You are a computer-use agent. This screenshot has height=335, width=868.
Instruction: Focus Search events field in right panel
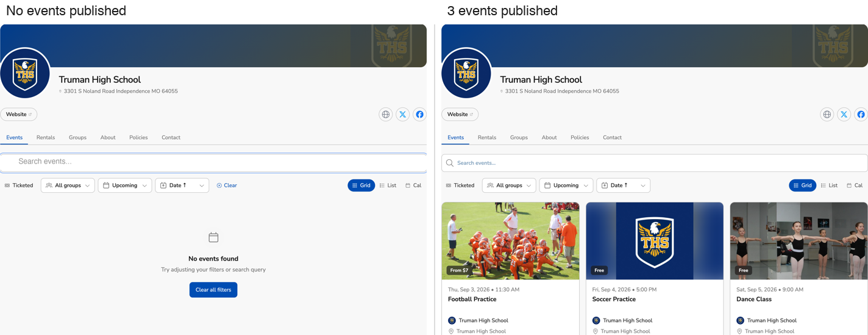655,163
